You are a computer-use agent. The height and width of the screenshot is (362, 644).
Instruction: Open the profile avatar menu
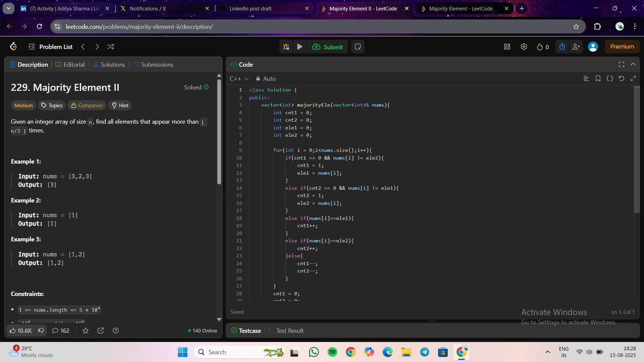[x=593, y=47]
